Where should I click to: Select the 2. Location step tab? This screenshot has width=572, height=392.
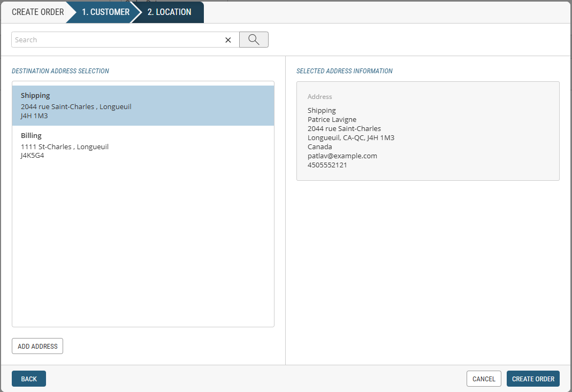tap(169, 12)
